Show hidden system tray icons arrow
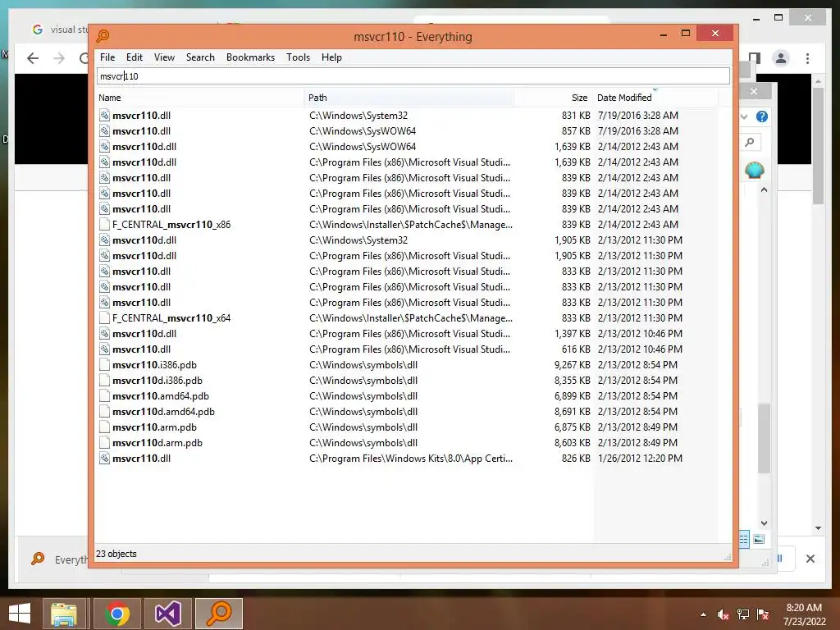Image resolution: width=840 pixels, height=630 pixels. click(703, 614)
